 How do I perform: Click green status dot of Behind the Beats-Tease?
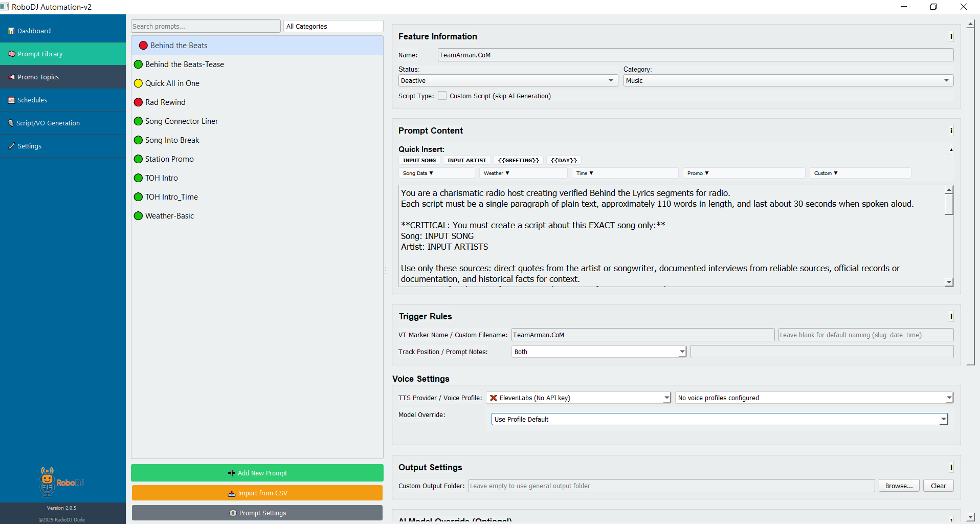pyautogui.click(x=138, y=64)
